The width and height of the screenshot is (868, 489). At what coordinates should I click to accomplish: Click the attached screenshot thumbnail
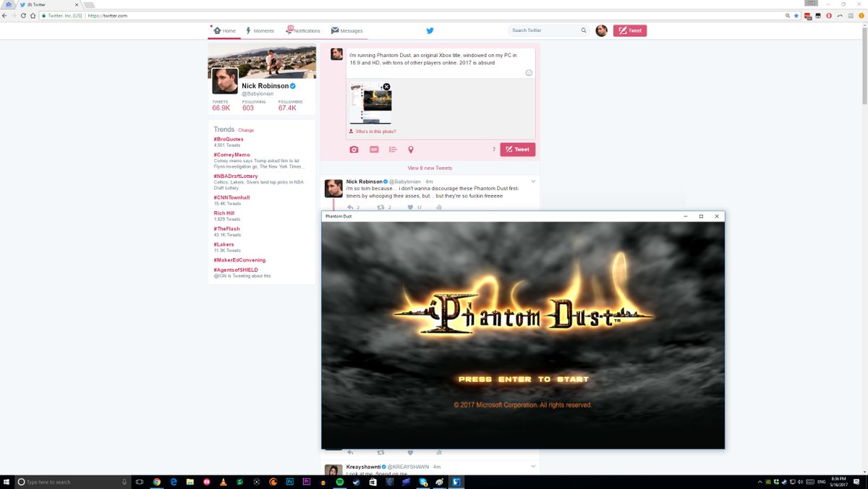[x=370, y=104]
